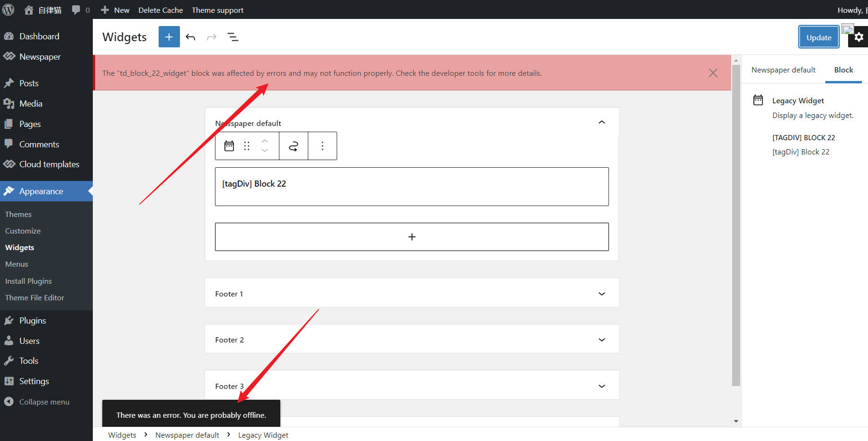The height and width of the screenshot is (441, 868).
Task: Click the editor vertical scrollbar
Action: [x=736, y=225]
